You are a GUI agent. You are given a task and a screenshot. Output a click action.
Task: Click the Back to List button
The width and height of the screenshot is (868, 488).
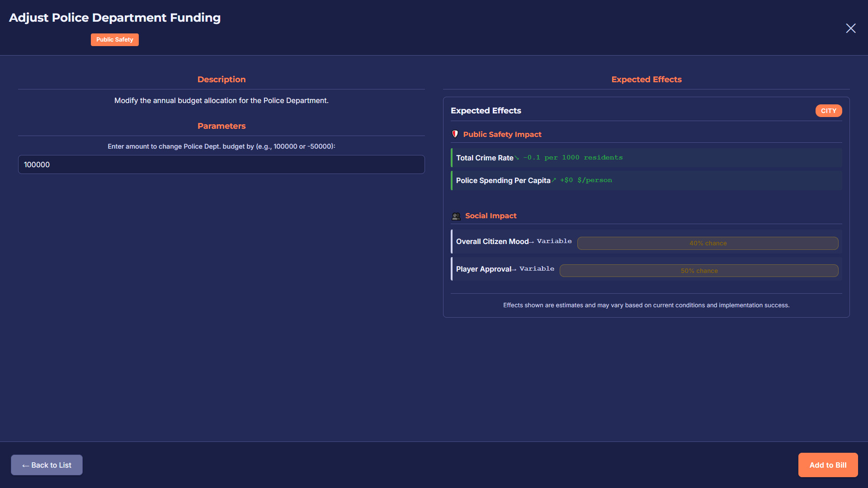point(47,465)
